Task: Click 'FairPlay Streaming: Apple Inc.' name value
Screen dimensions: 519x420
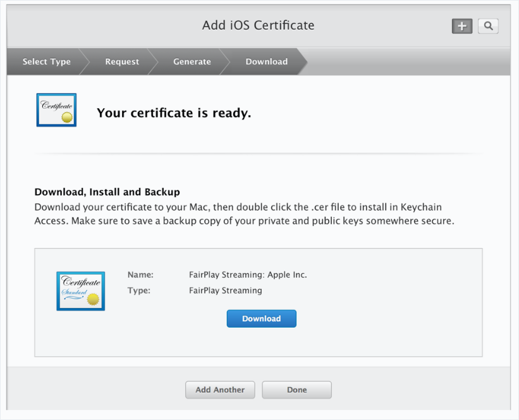Action: [x=248, y=275]
